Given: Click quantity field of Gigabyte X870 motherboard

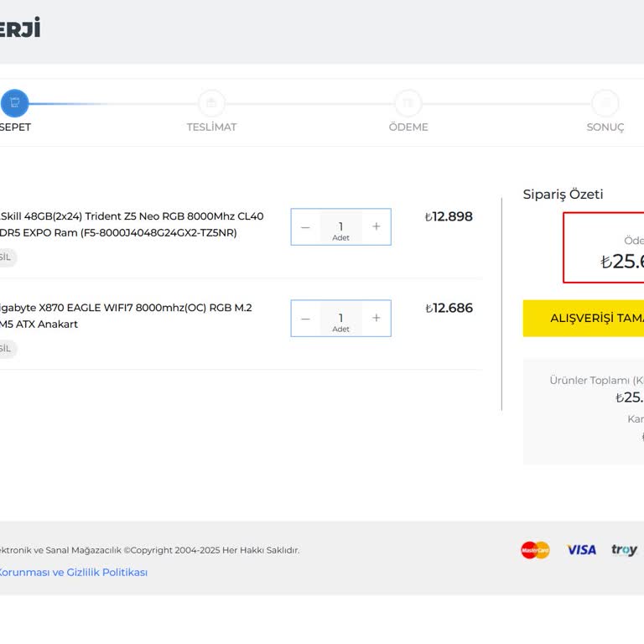Looking at the screenshot, I should [341, 319].
